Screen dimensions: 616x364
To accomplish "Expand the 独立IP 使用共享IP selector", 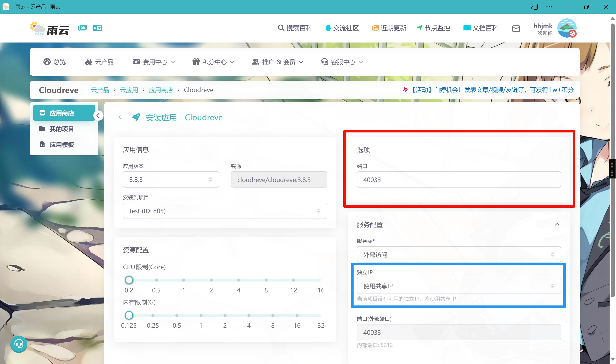I will tap(458, 286).
